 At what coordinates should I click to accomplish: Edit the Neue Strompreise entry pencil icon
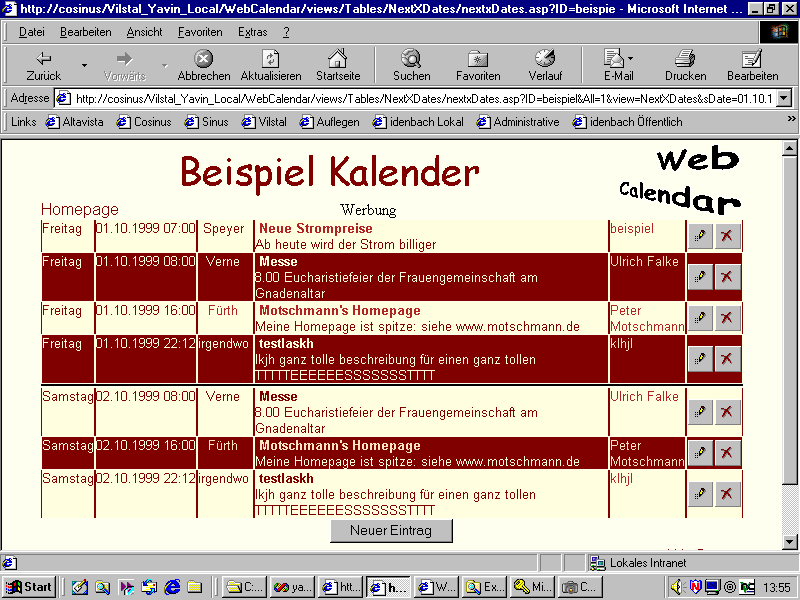[700, 236]
